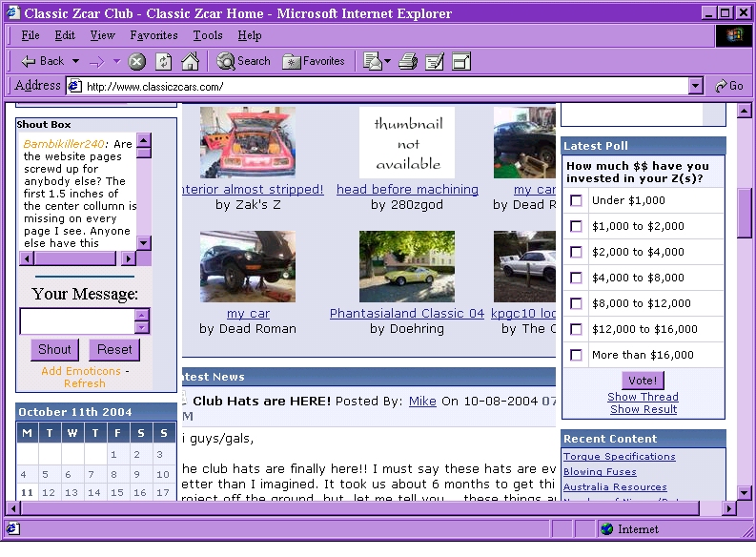Open the Blowing Fuses link
Screen dimensions: 756x557
click(600, 472)
